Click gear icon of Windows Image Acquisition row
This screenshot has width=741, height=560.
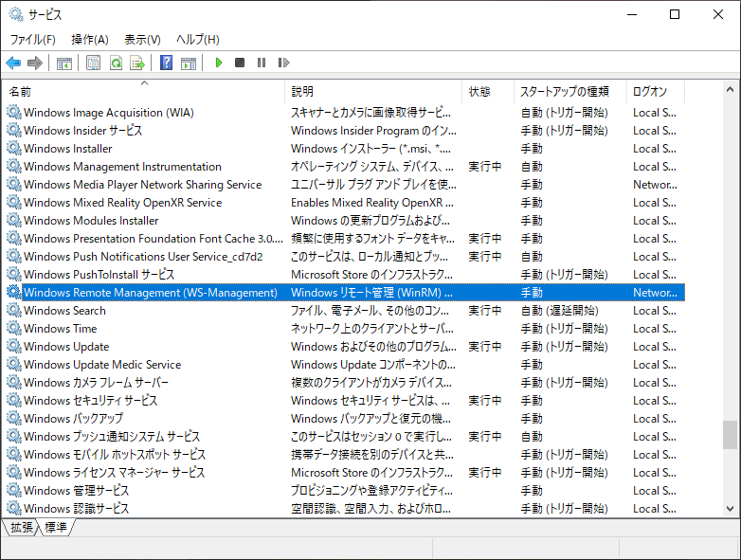click(x=14, y=113)
